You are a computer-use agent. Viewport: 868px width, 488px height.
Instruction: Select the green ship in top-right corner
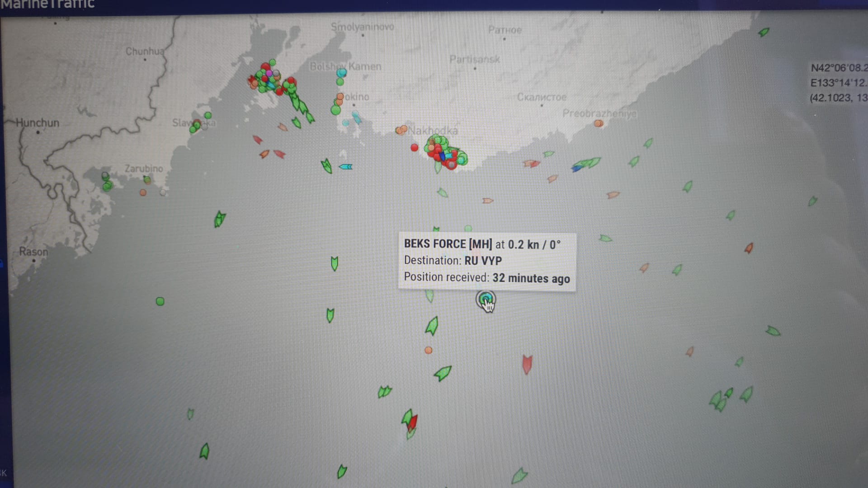point(764,32)
